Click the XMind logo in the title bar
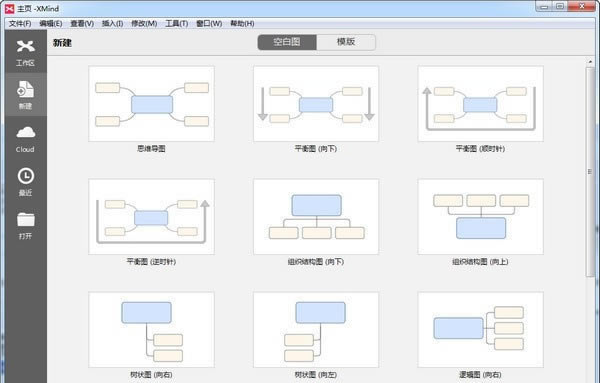This screenshot has width=600, height=383. pyautogui.click(x=10, y=8)
